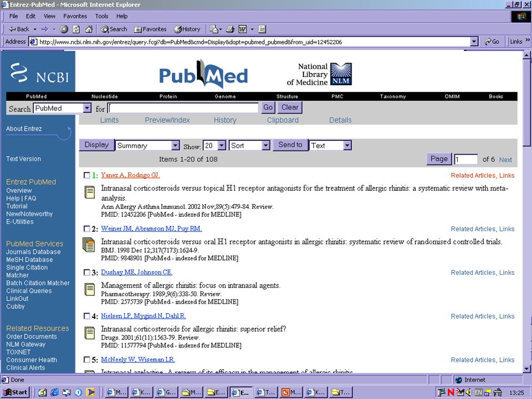Open the Clipboard tab
The width and height of the screenshot is (532, 399).
(283, 120)
